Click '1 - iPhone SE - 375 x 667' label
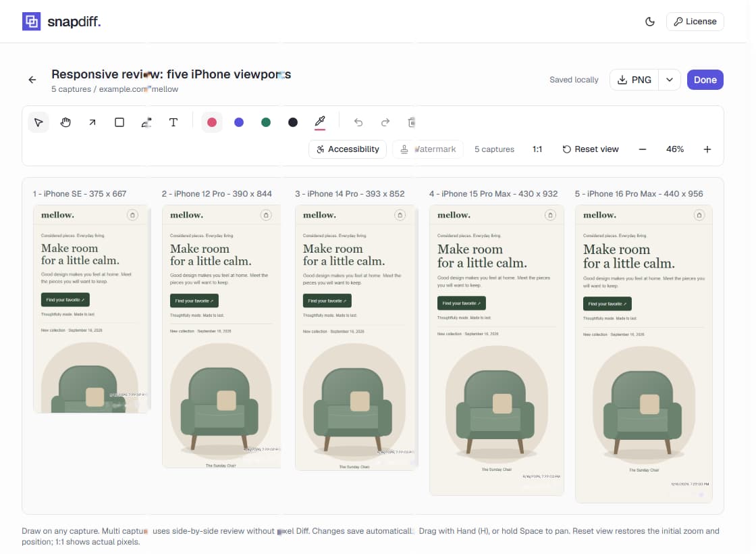 [x=80, y=193]
